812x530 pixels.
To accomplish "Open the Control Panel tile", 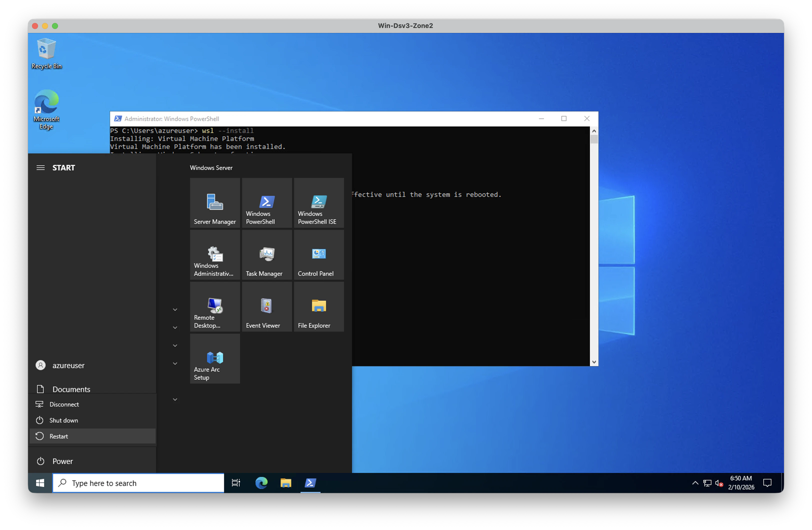I will click(319, 255).
